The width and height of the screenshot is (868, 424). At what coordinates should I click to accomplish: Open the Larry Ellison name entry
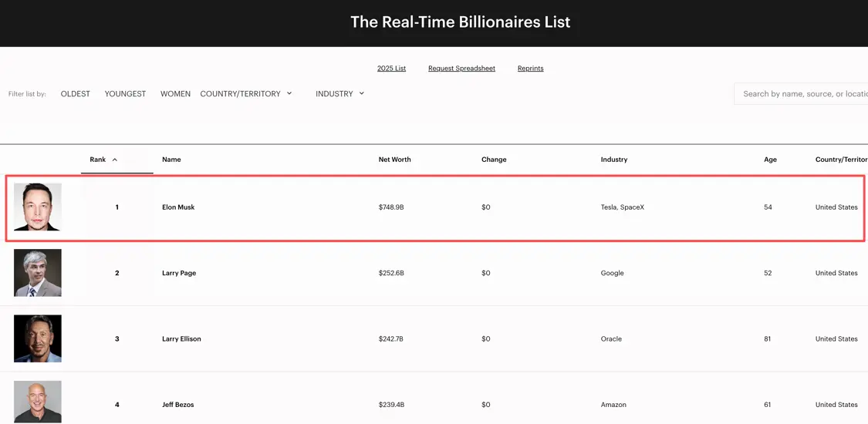181,339
